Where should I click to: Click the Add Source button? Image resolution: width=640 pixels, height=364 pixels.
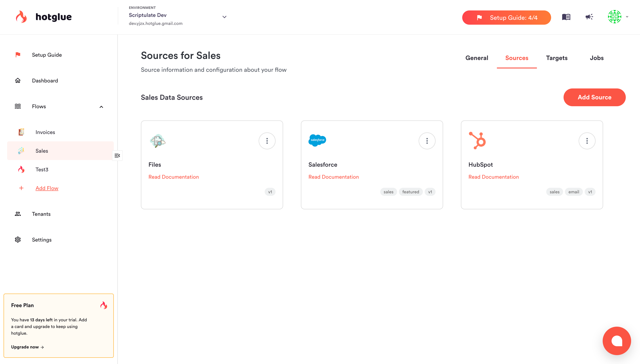click(594, 97)
